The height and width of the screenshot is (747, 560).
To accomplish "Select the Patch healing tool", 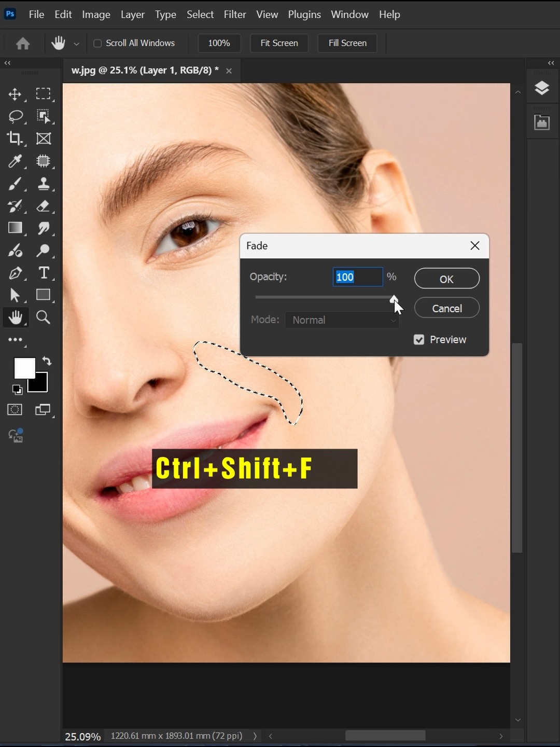I will [43, 161].
